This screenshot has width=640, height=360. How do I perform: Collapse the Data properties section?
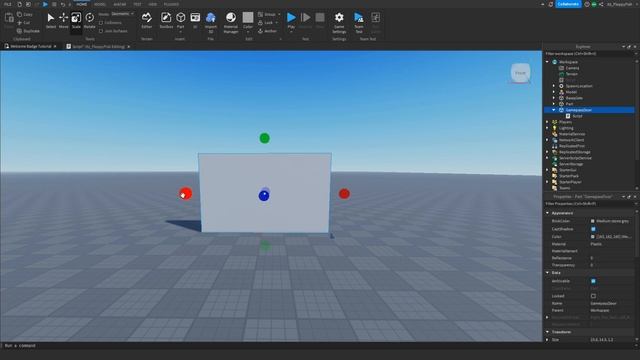(547, 273)
